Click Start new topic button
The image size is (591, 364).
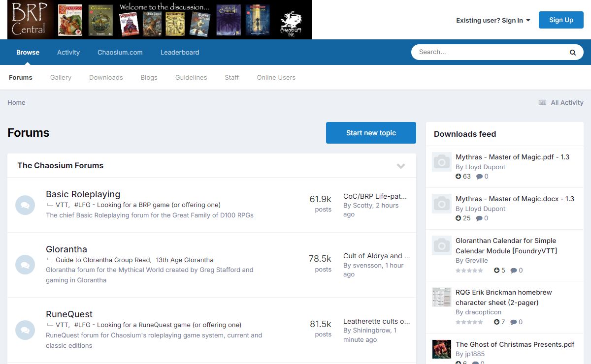371,133
